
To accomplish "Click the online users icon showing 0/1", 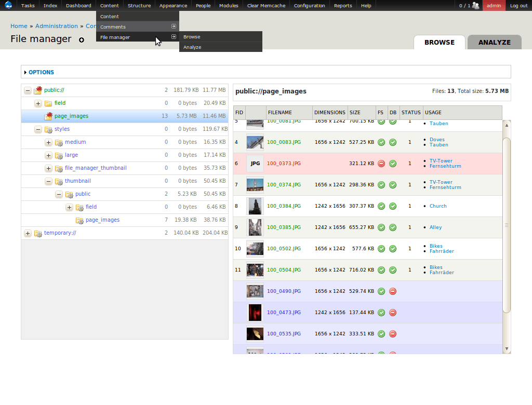I will click(x=474, y=5).
